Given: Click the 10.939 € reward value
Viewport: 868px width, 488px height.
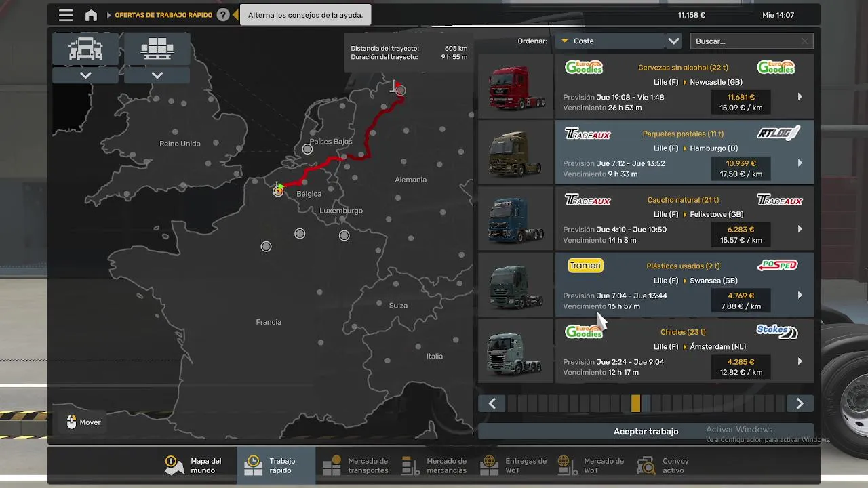Looking at the screenshot, I should tap(741, 163).
